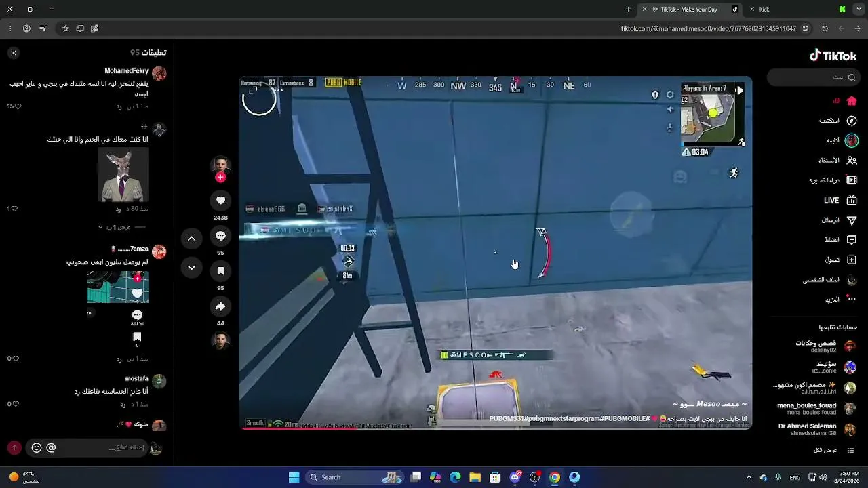Screen dimensions: 868x488
Task: Show hidden system tray icons
Action: tap(749, 477)
